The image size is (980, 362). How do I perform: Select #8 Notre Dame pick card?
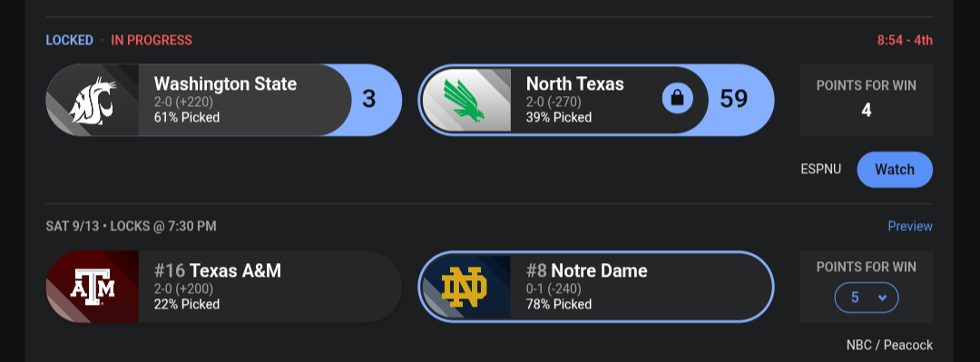coord(595,287)
